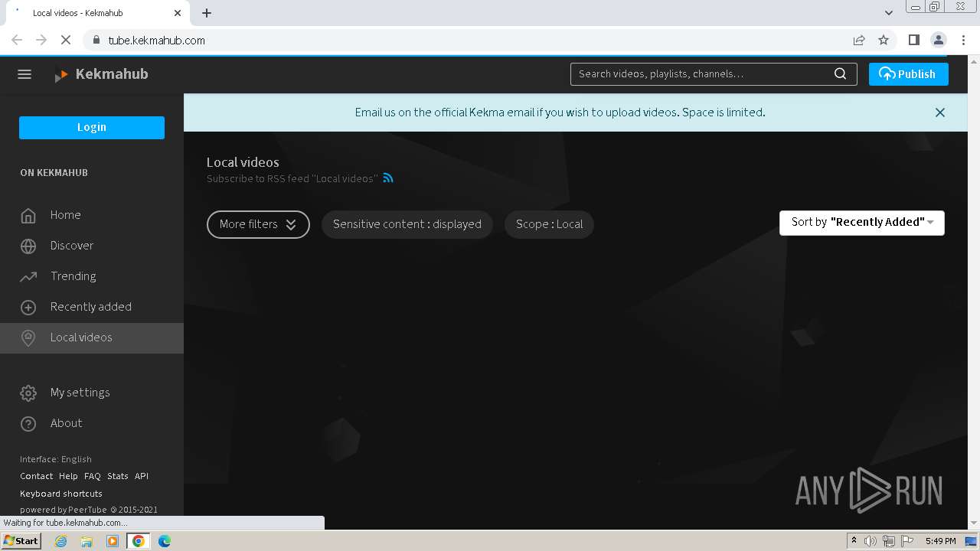Click the browser address bar

pos(467,41)
